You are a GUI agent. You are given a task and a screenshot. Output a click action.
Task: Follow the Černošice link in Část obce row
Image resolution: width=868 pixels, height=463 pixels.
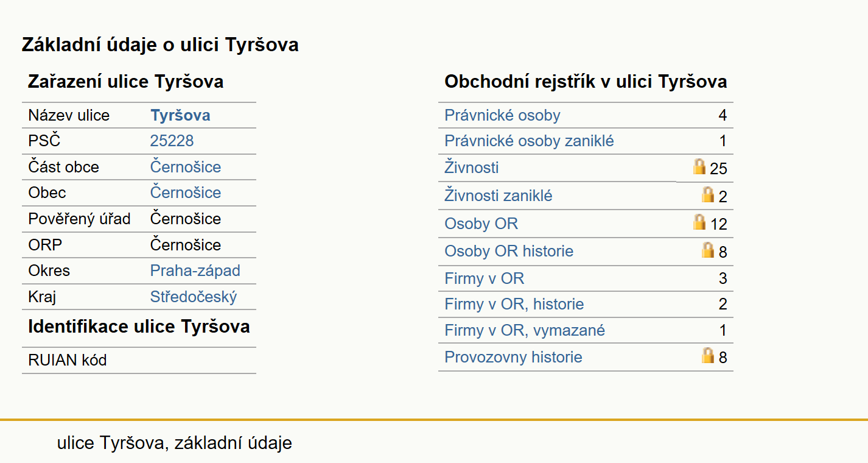pos(186,168)
